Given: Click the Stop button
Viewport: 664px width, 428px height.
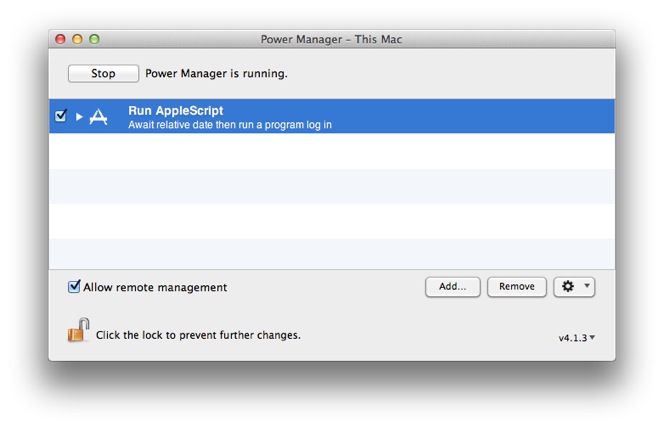Looking at the screenshot, I should click(x=103, y=73).
